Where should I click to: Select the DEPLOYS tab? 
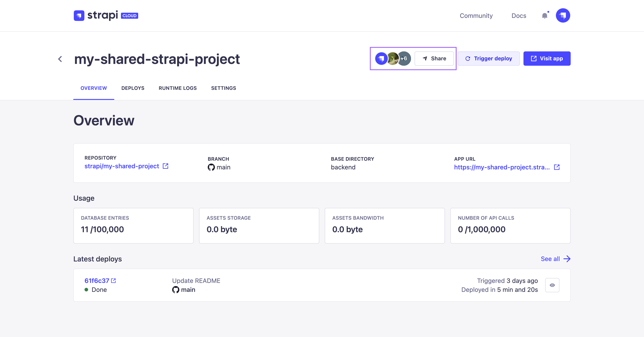[132, 88]
